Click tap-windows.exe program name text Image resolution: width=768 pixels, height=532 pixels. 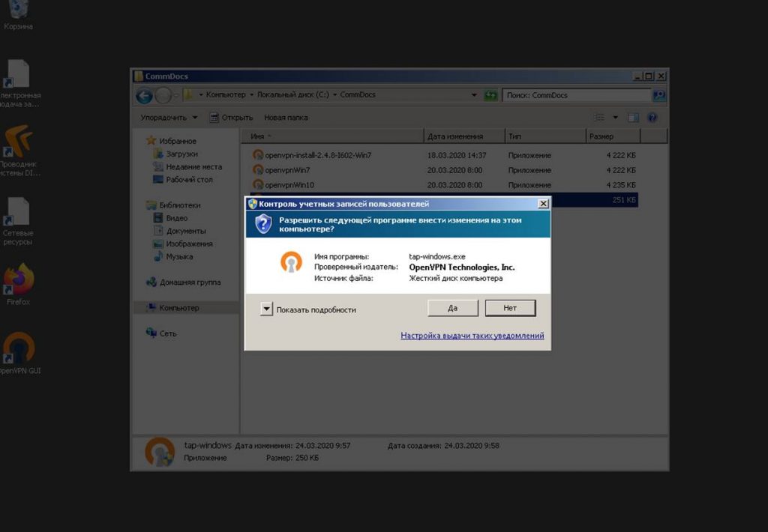(437, 256)
